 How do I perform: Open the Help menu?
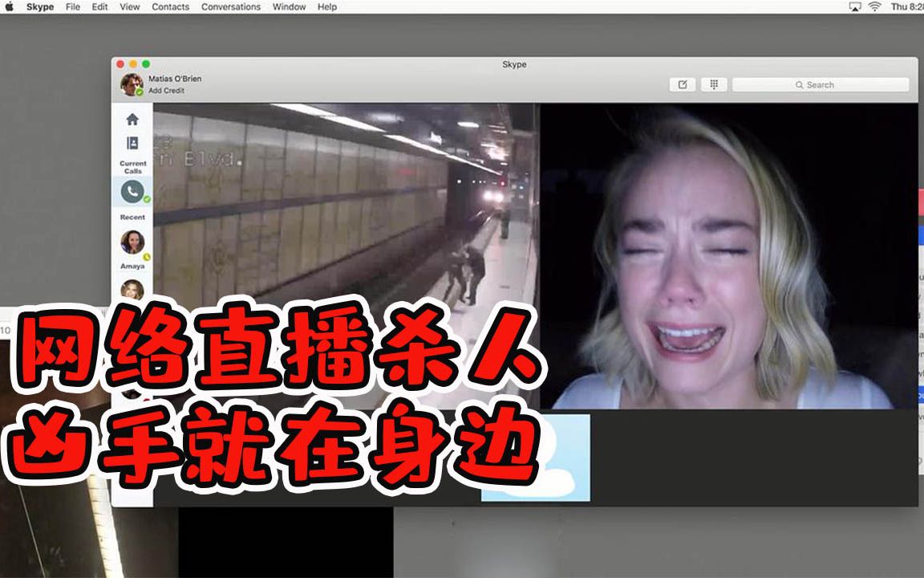pyautogui.click(x=327, y=7)
